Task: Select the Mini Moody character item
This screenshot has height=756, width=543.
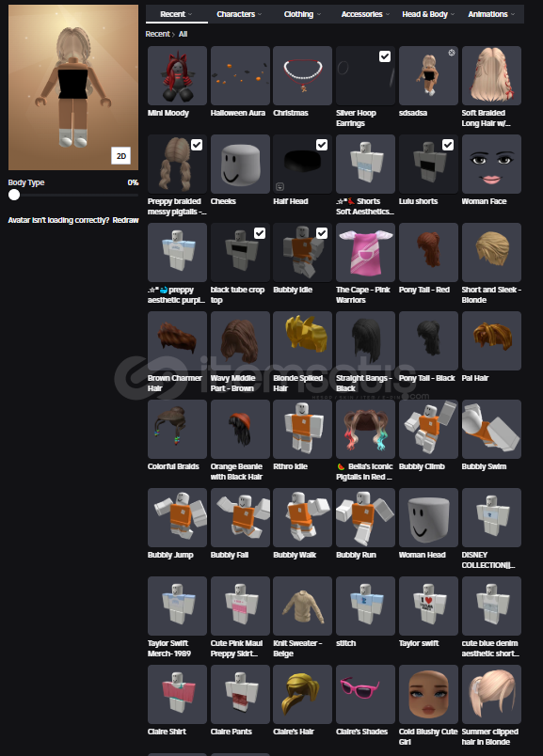Action: pyautogui.click(x=177, y=76)
